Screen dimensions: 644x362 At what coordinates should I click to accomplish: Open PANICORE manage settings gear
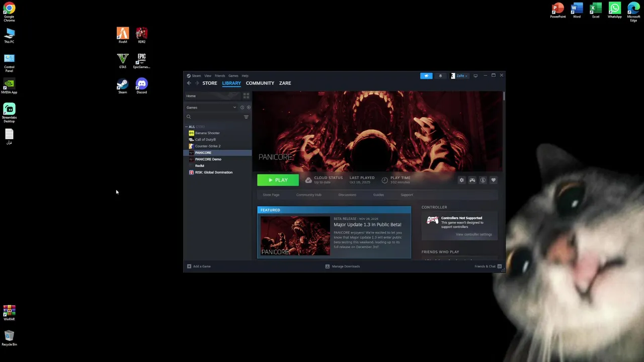tap(461, 180)
